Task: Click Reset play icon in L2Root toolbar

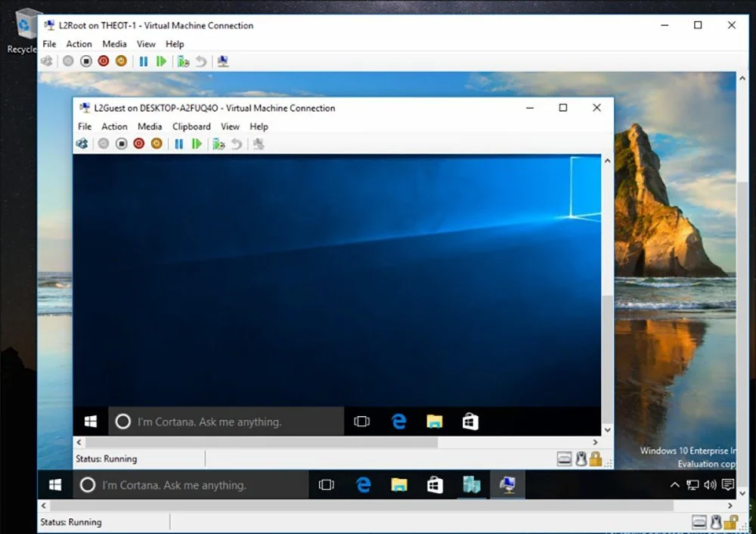Action: point(161,61)
